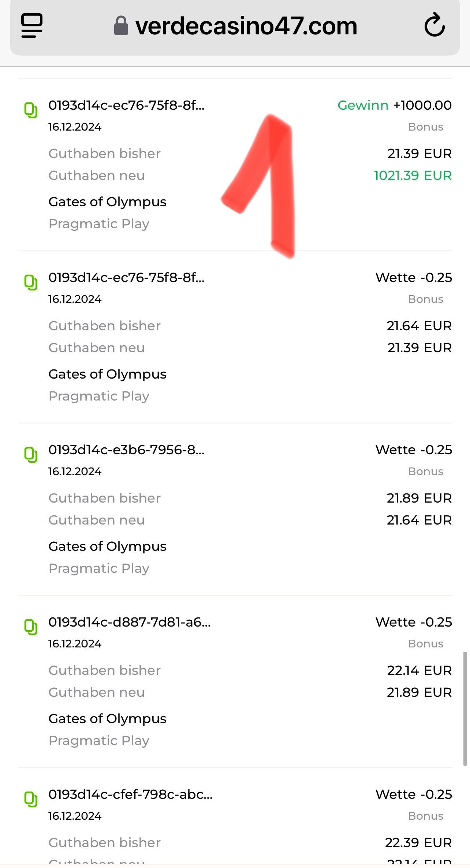Open the page menu icon in address bar
The height and width of the screenshot is (868, 470).
coord(32,26)
